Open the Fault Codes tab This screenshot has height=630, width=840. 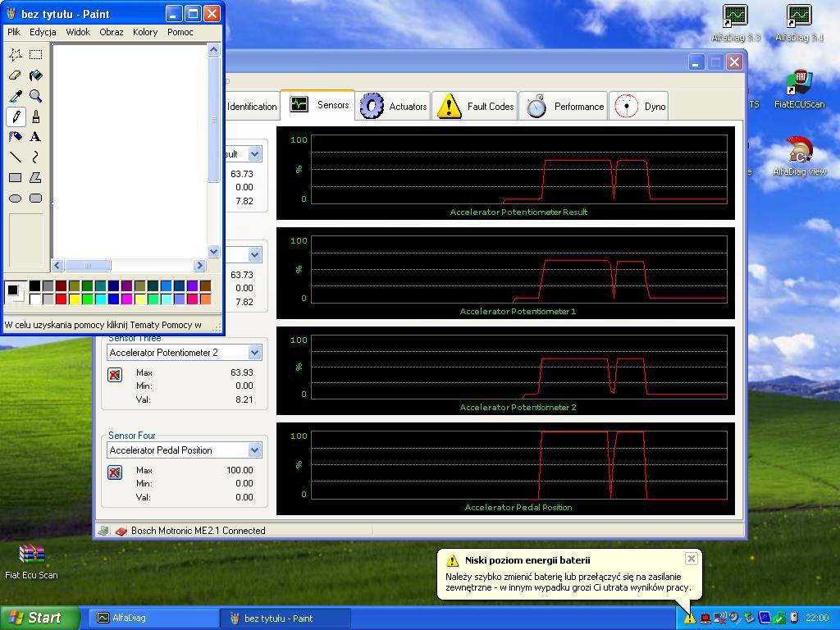point(475,106)
